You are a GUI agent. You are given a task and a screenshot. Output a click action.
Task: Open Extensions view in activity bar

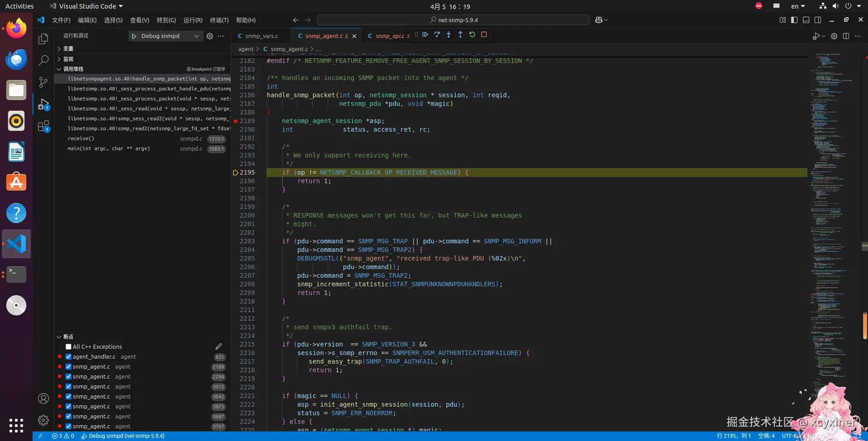(43, 126)
